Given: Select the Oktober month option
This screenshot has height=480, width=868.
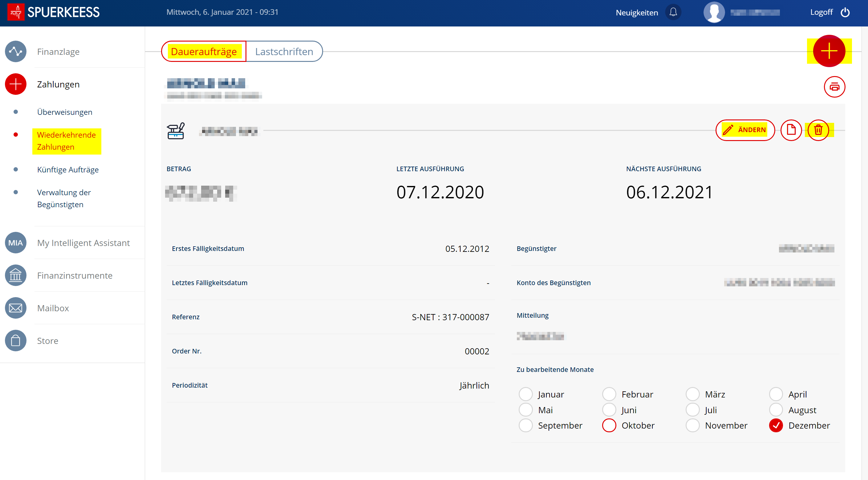Looking at the screenshot, I should point(609,426).
